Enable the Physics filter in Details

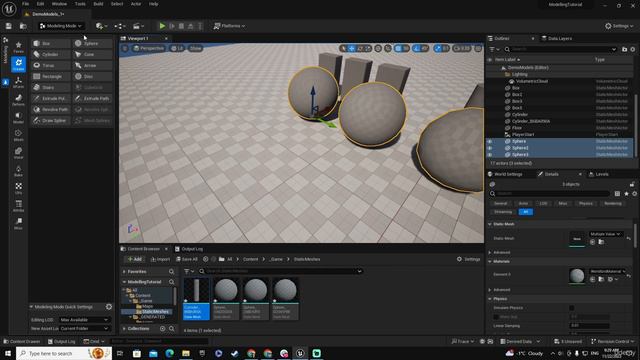586,203
